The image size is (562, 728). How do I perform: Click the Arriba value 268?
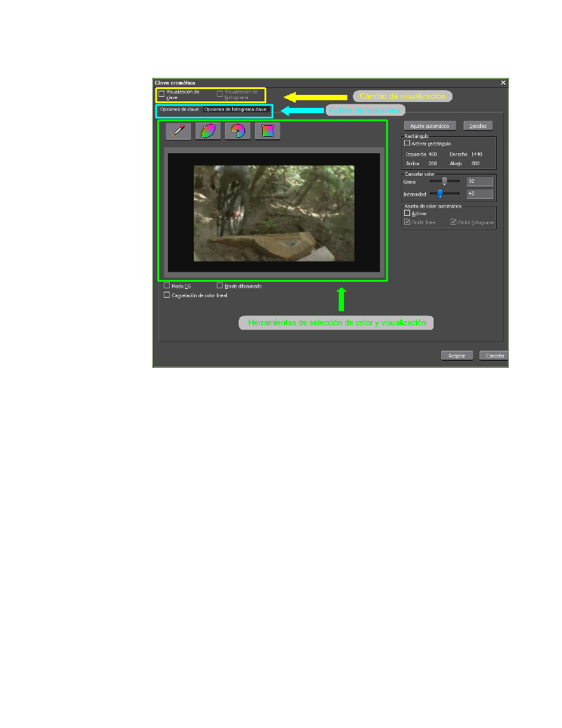(432, 164)
